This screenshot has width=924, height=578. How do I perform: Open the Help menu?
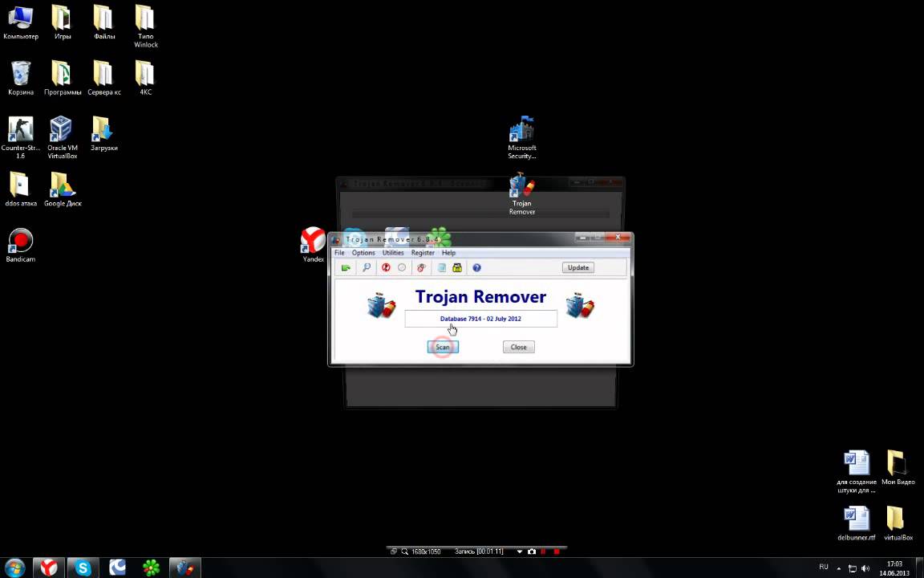pyautogui.click(x=448, y=252)
